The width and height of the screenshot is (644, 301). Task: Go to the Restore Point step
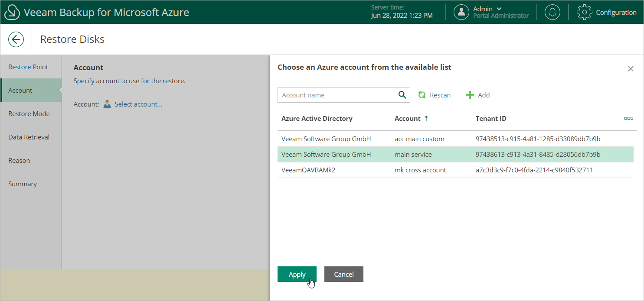tap(28, 67)
